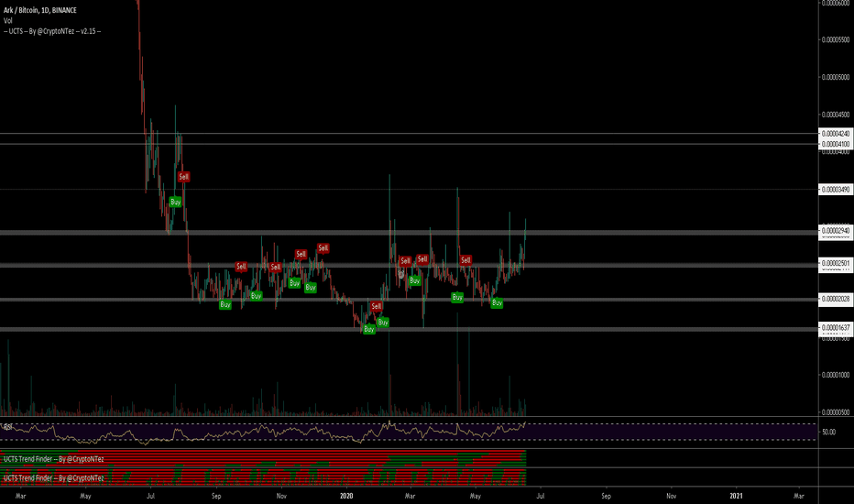This screenshot has width=854, height=504.
Task: Select the 0.00001637 price label
Action: pos(836,328)
